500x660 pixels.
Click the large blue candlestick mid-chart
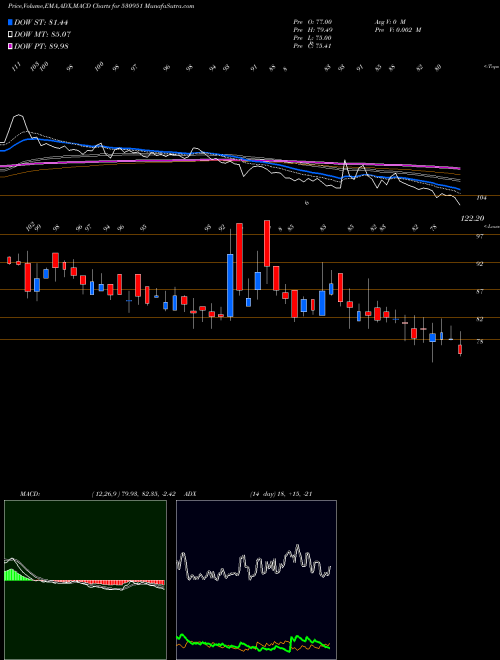[x=230, y=285]
